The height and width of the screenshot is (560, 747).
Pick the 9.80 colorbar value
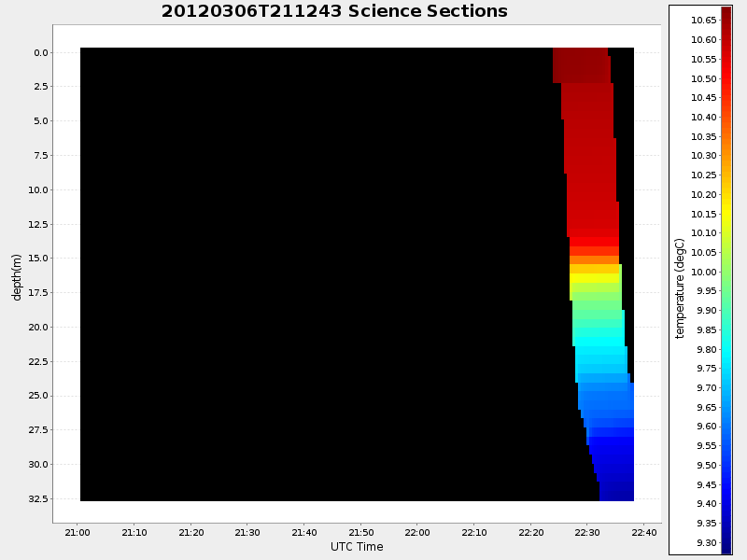tap(707, 349)
